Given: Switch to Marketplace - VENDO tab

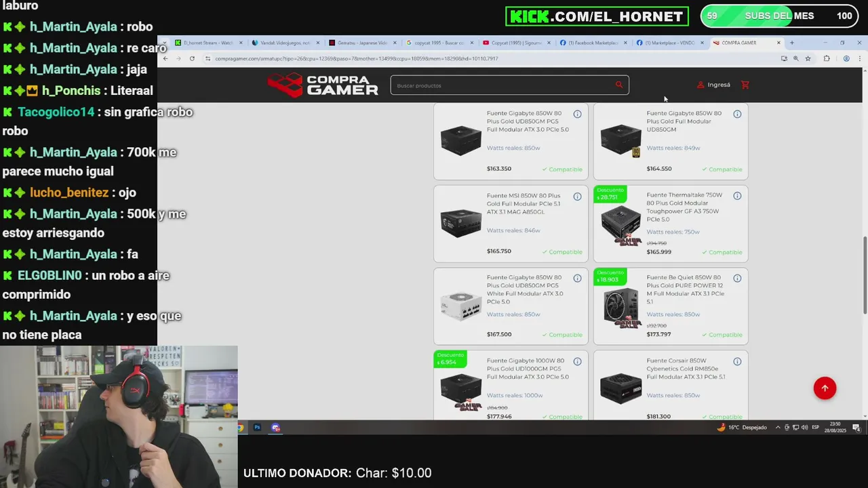Looking at the screenshot, I should (670, 43).
